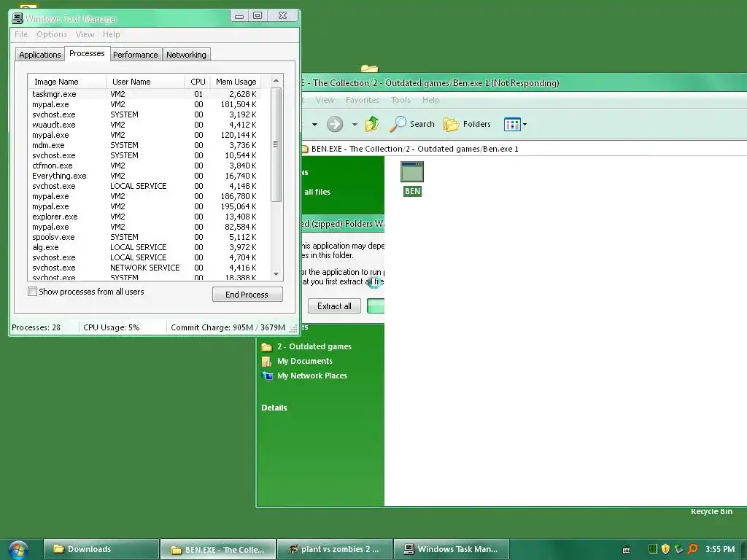Click the all files link in Explorer sidebar
Image resolution: width=747 pixels, height=560 pixels.
317,192
